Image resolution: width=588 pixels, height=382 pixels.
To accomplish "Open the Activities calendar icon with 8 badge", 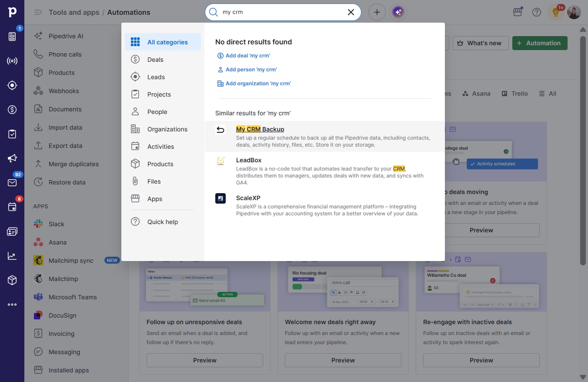I will tap(12, 207).
